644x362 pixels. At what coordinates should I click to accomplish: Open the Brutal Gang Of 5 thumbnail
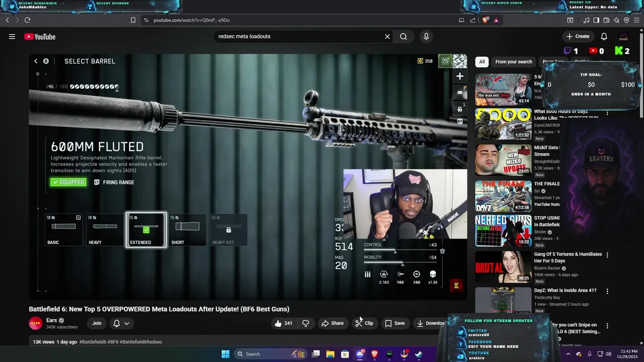(x=503, y=267)
